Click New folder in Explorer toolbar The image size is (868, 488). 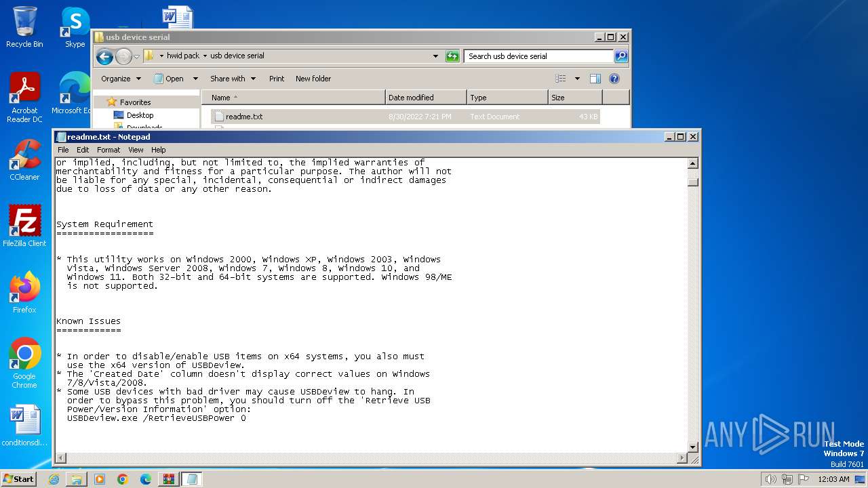[313, 79]
